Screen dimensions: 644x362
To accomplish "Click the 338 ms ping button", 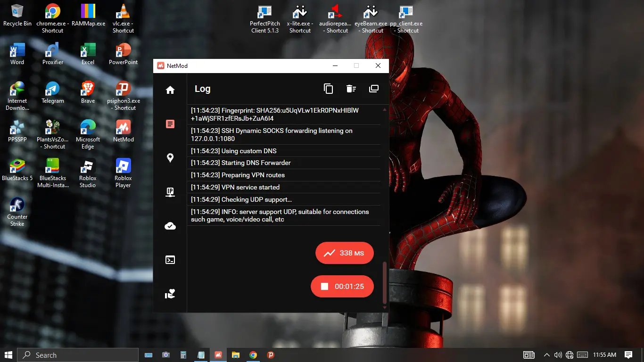I will (x=345, y=253).
